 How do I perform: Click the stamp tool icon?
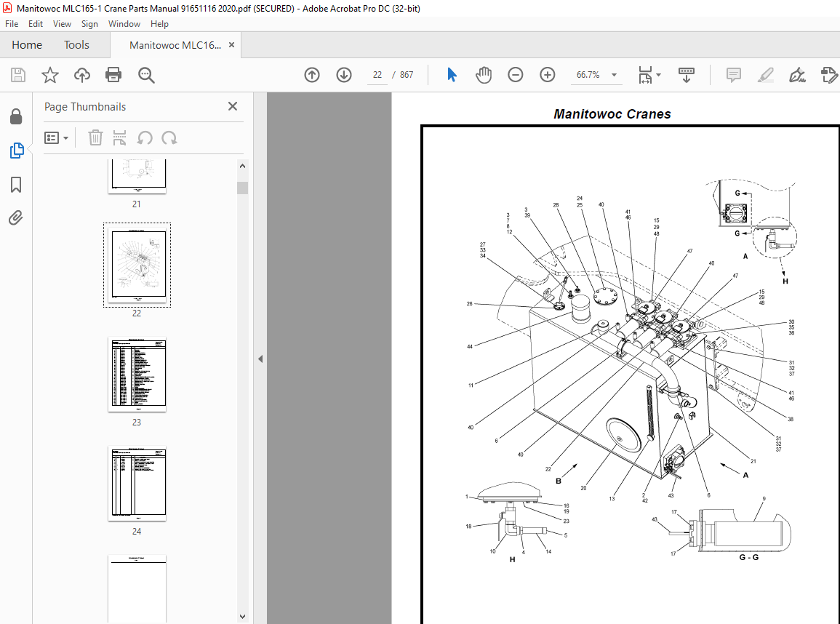pyautogui.click(x=829, y=75)
